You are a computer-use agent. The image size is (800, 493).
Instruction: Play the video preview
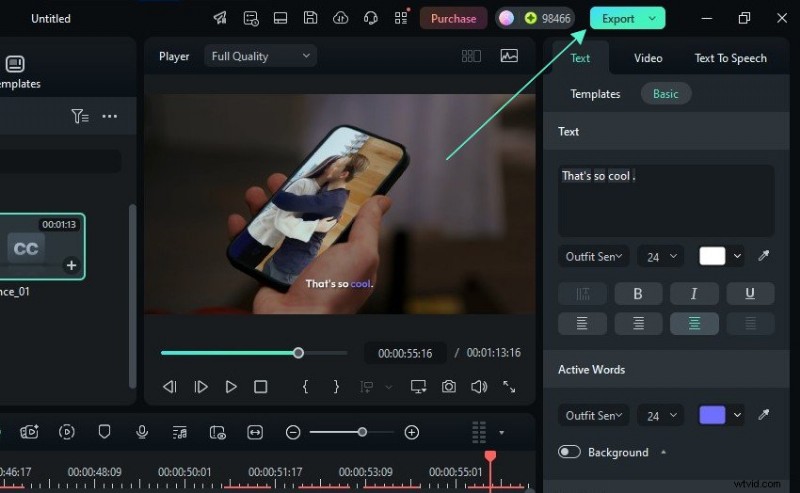(x=231, y=387)
